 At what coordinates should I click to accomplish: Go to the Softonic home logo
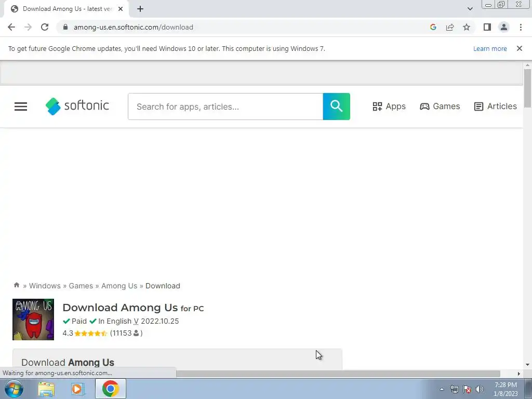click(77, 106)
